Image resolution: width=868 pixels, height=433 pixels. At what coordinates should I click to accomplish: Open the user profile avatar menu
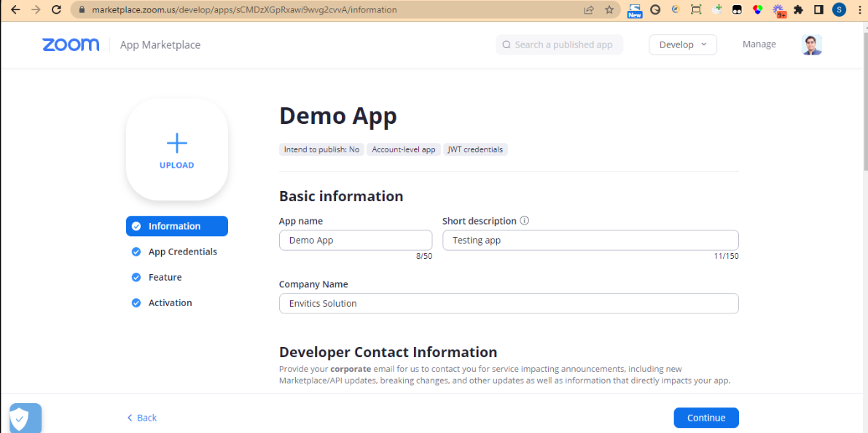pos(812,44)
